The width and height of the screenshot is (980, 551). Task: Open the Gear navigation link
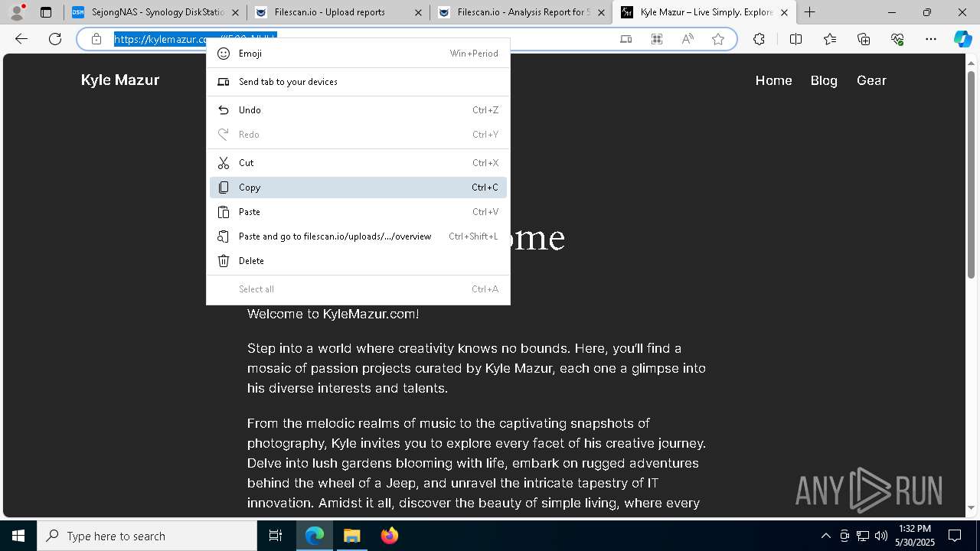[x=871, y=80]
